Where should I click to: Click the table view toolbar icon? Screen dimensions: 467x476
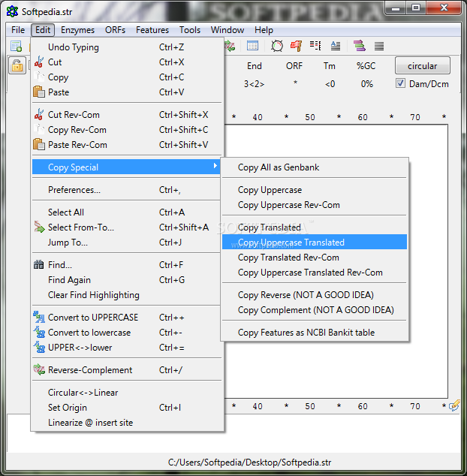pos(252,46)
